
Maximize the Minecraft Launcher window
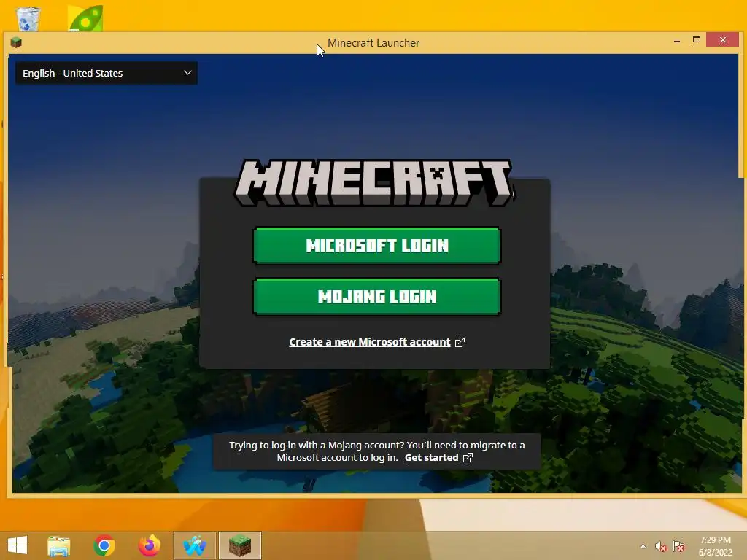(697, 40)
